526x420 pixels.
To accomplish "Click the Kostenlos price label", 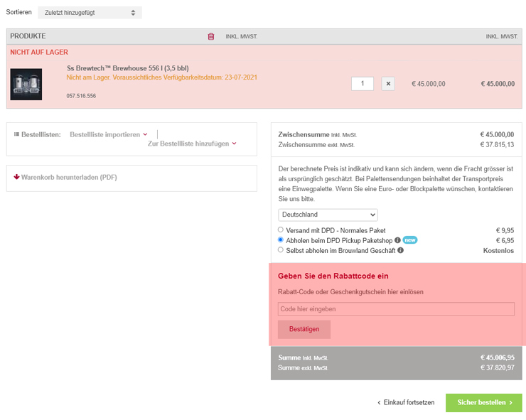I will point(498,251).
